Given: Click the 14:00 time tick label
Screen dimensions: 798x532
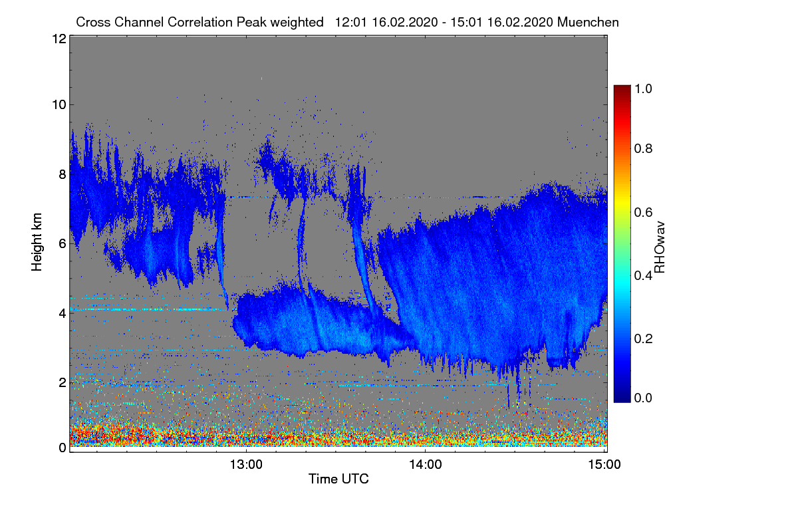Looking at the screenshot, I should [x=426, y=465].
